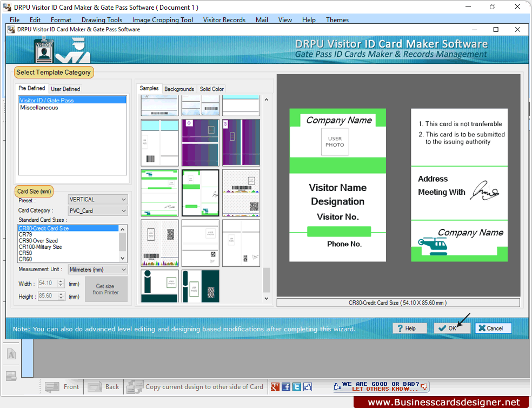
Task: Click the Twitter share icon
Action: coord(297,386)
